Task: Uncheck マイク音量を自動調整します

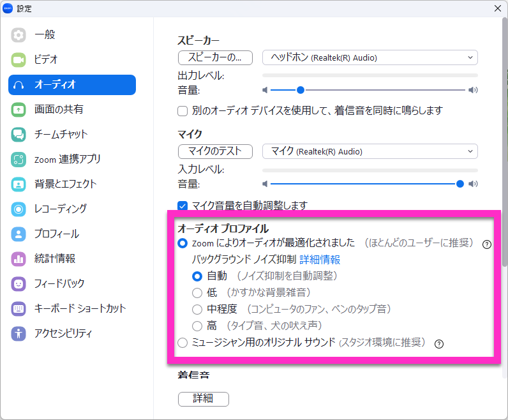Action: coord(183,206)
